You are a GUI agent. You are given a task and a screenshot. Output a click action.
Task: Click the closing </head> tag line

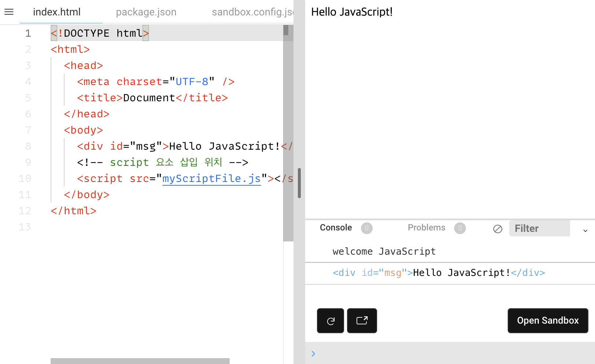click(x=87, y=114)
